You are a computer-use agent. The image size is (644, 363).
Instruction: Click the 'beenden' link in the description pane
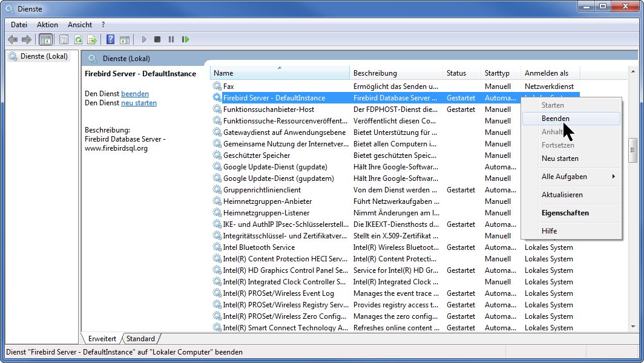(135, 94)
